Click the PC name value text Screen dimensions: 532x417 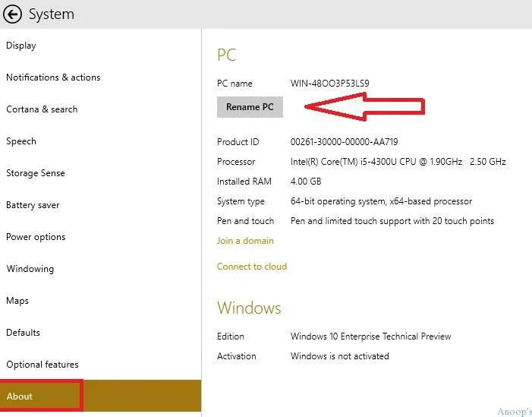pyautogui.click(x=330, y=84)
